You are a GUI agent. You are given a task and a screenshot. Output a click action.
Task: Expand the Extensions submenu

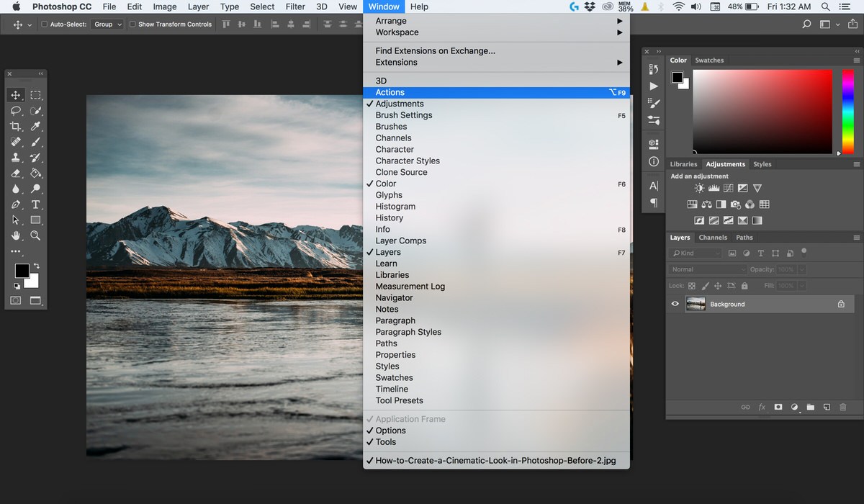(x=496, y=63)
